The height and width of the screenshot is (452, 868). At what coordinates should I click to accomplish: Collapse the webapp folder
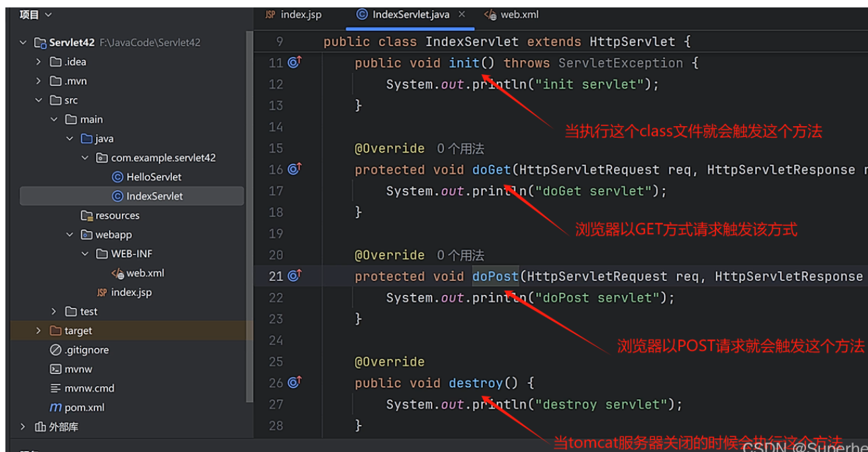coord(69,235)
